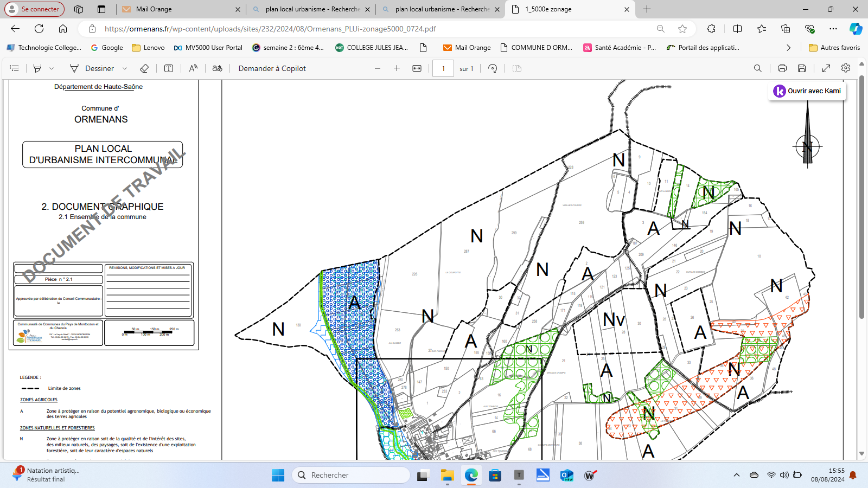This screenshot has height=488, width=868.
Task: Open COLLEGE JULES JEA bookmark
Action: [x=372, y=48]
